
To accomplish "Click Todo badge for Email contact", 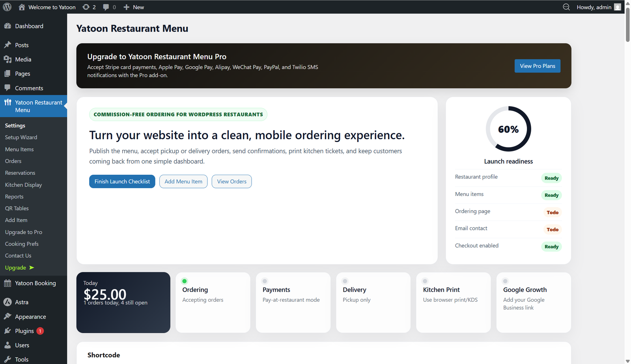I will coord(552,230).
